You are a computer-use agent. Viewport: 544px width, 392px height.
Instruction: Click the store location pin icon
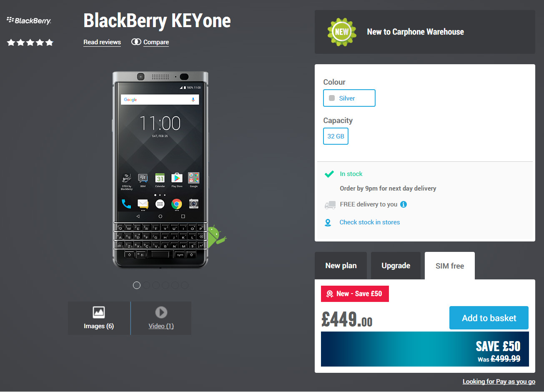click(328, 223)
